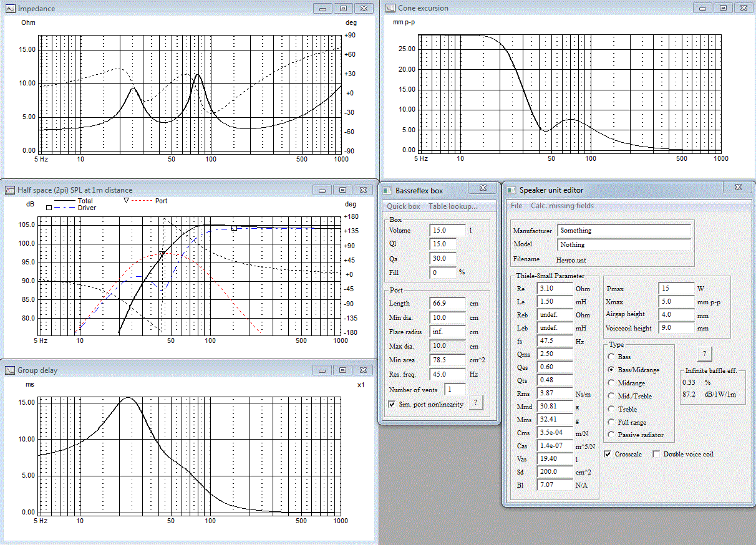
Task: Open the File menu in Speaker unit editor
Action: tap(516, 206)
